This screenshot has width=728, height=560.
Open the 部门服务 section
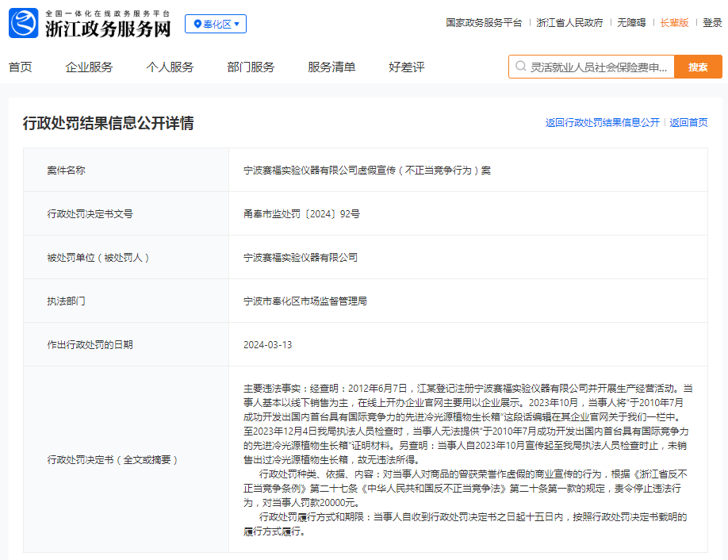coord(251,67)
